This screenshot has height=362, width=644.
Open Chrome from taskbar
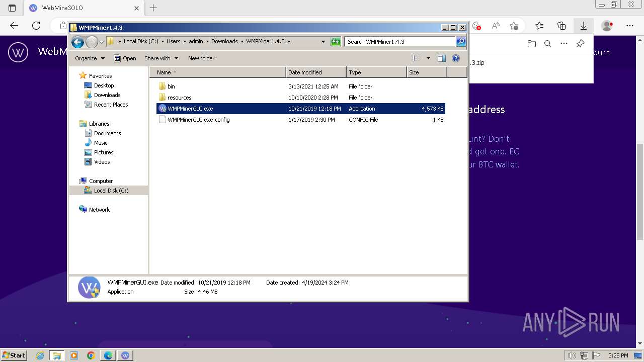pyautogui.click(x=91, y=355)
